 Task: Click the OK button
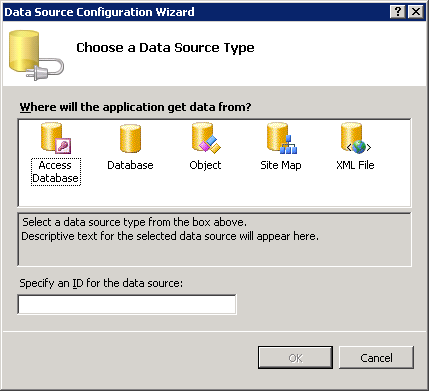click(295, 358)
